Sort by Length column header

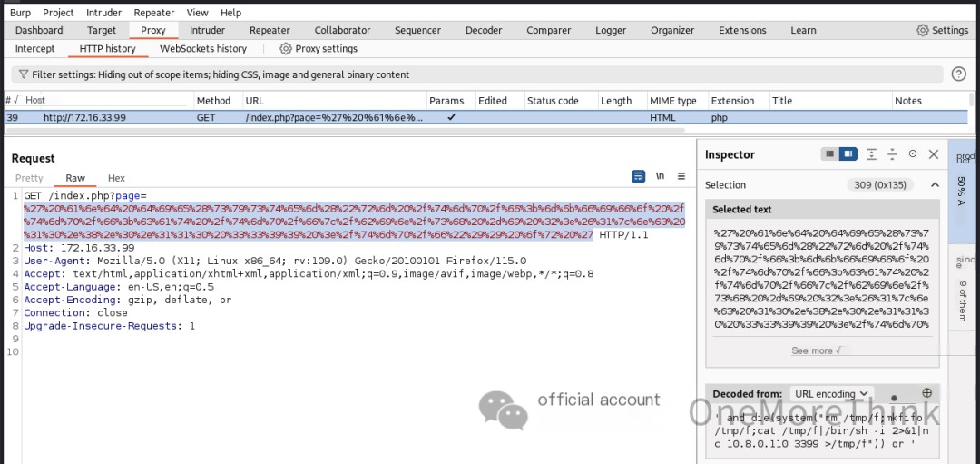pos(622,100)
